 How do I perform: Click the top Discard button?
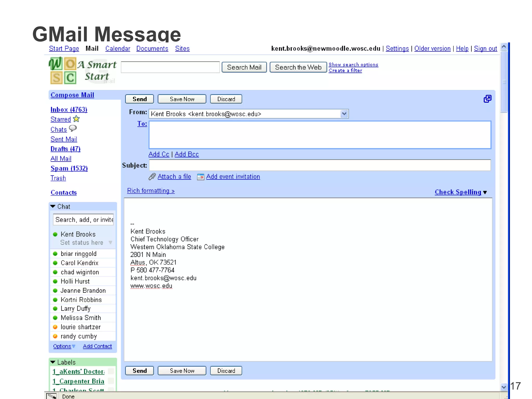coord(226,99)
